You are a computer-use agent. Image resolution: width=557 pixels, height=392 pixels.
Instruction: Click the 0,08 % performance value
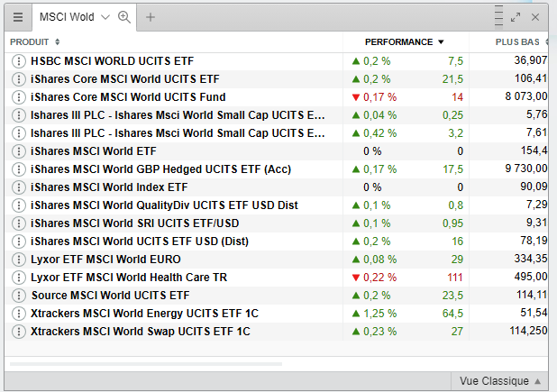pyautogui.click(x=379, y=260)
